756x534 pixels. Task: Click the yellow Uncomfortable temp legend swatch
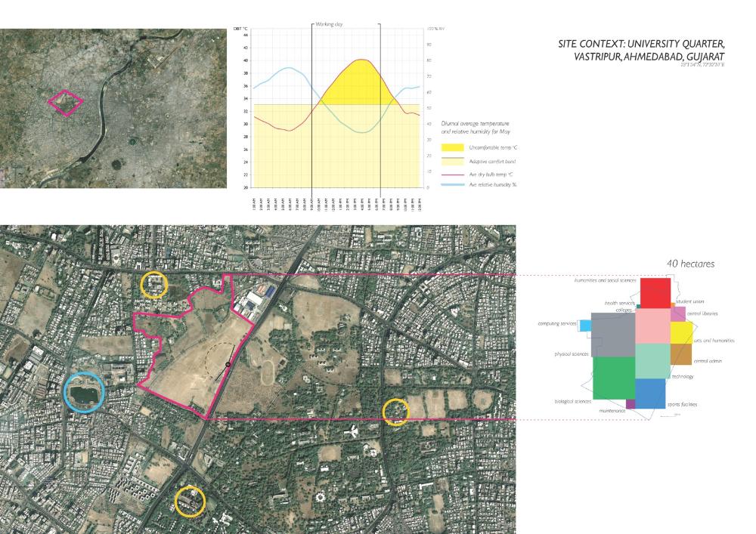click(x=452, y=147)
